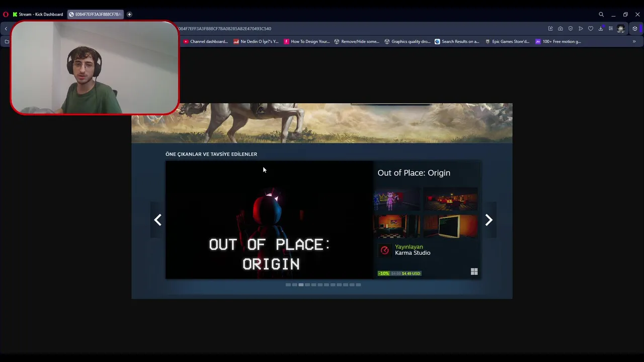
Task: Select the E084F7EFF3A3F888CF7BA browser tab
Action: (96, 14)
